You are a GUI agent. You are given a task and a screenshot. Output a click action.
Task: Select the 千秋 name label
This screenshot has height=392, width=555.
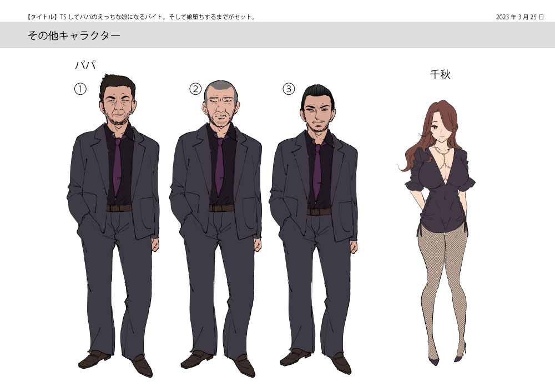pyautogui.click(x=440, y=74)
